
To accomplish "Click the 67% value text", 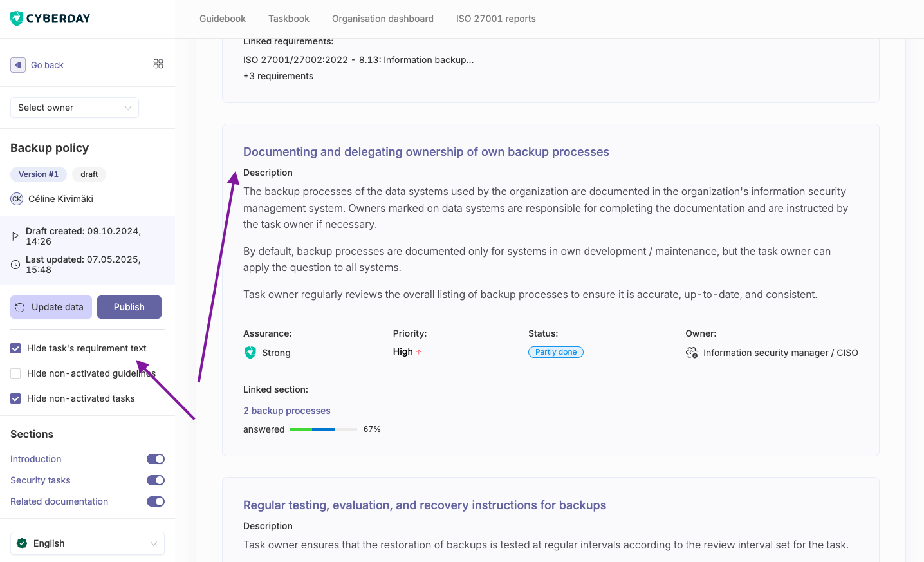I will [x=372, y=429].
